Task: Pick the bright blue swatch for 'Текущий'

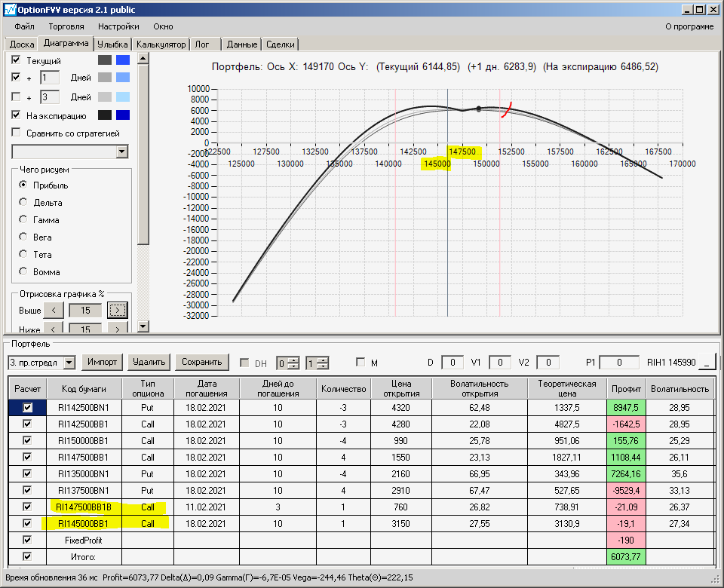Action: [122, 60]
